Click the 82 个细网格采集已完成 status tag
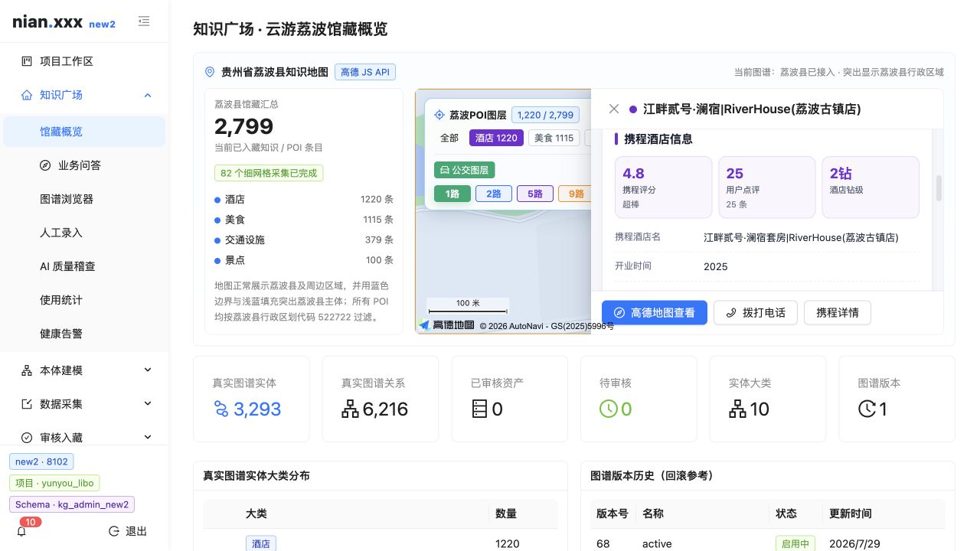Screen dimensions: 980x551 (x=269, y=173)
